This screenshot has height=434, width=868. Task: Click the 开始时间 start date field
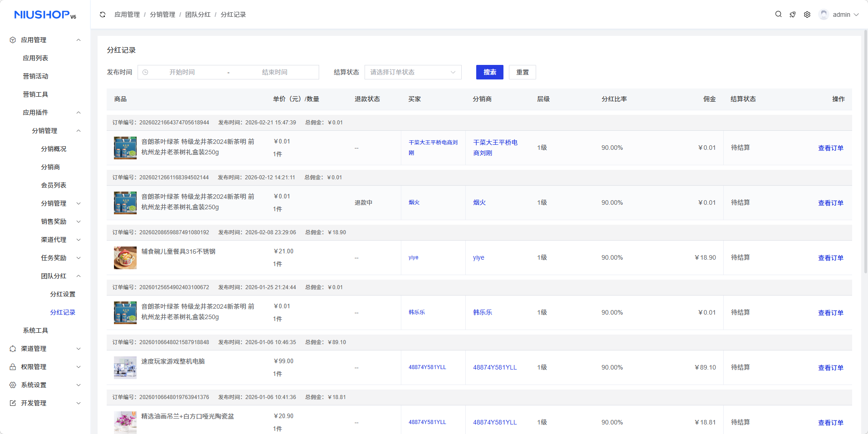coord(182,72)
